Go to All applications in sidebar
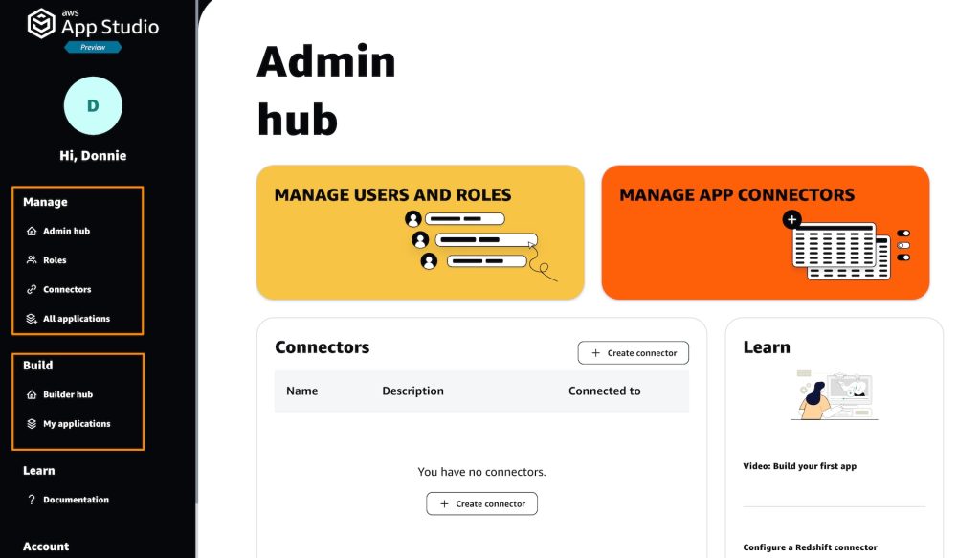Viewport: 980px width, 558px height. tap(77, 319)
